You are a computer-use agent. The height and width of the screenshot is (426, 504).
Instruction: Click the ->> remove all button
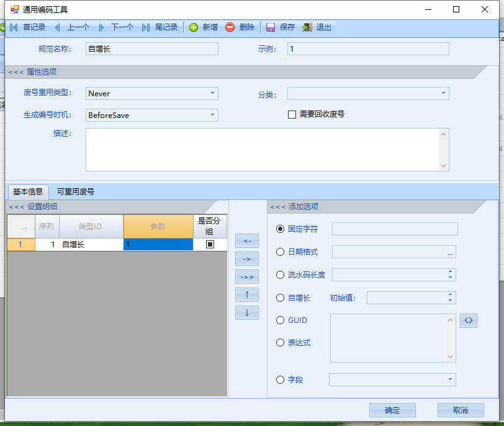pos(247,277)
